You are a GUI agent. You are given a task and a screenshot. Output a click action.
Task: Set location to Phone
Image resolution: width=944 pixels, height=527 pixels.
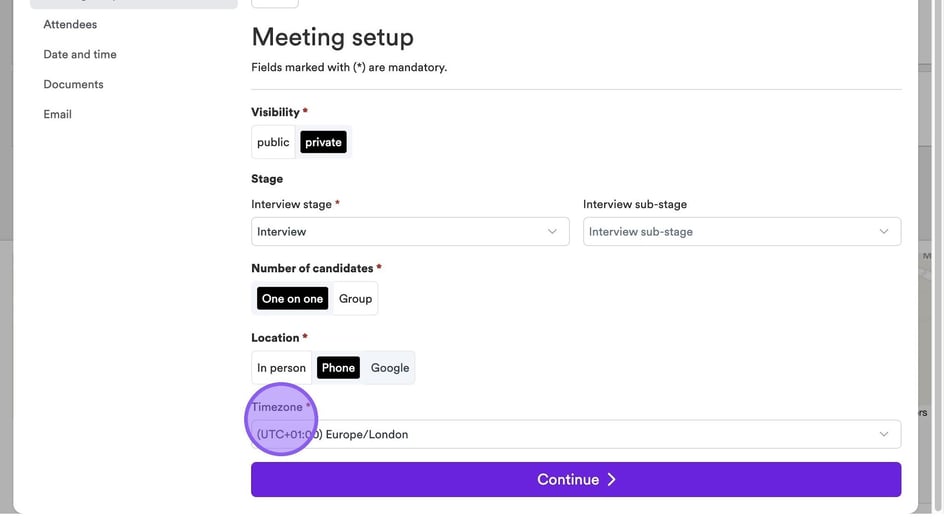338,368
